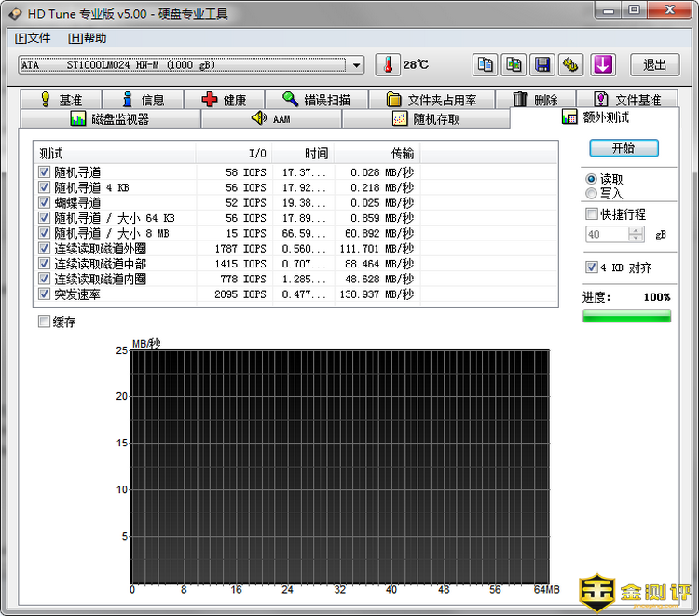This screenshot has height=616, width=699.
Task: Click the purple down-arrow icon
Action: [x=604, y=64]
